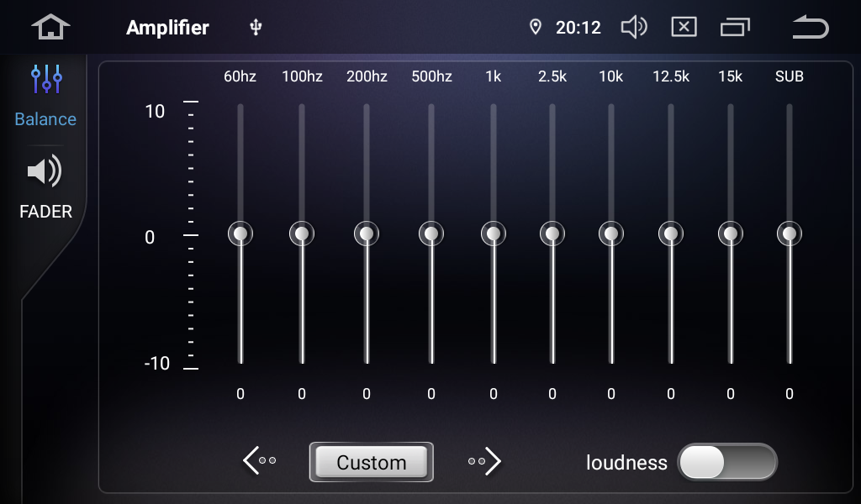Click the 1k band slider handle
Screen dimensions: 861x504
[494, 234]
